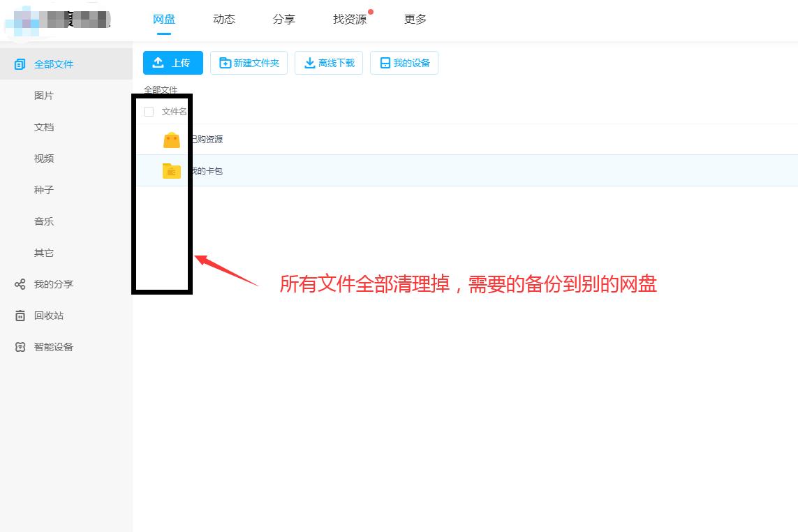Open the 我的设备 device list
Image resolution: width=798 pixels, height=532 pixels.
pyautogui.click(x=404, y=62)
